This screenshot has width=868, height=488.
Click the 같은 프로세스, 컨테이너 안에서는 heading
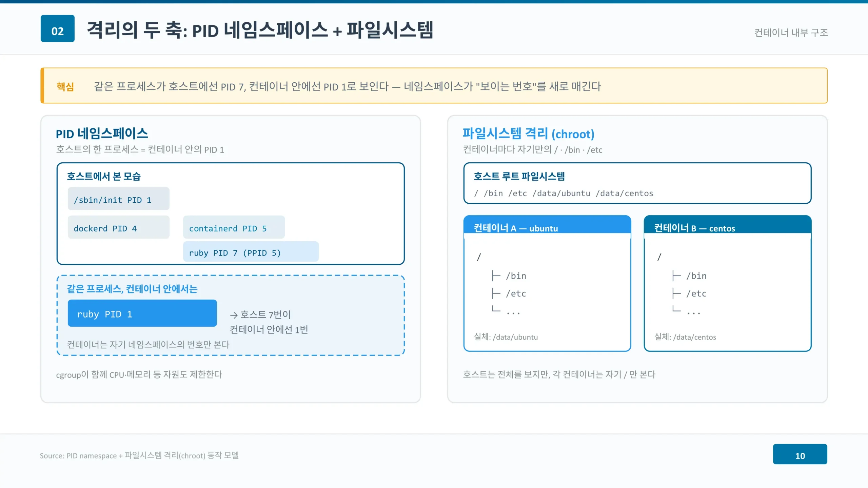tap(132, 289)
